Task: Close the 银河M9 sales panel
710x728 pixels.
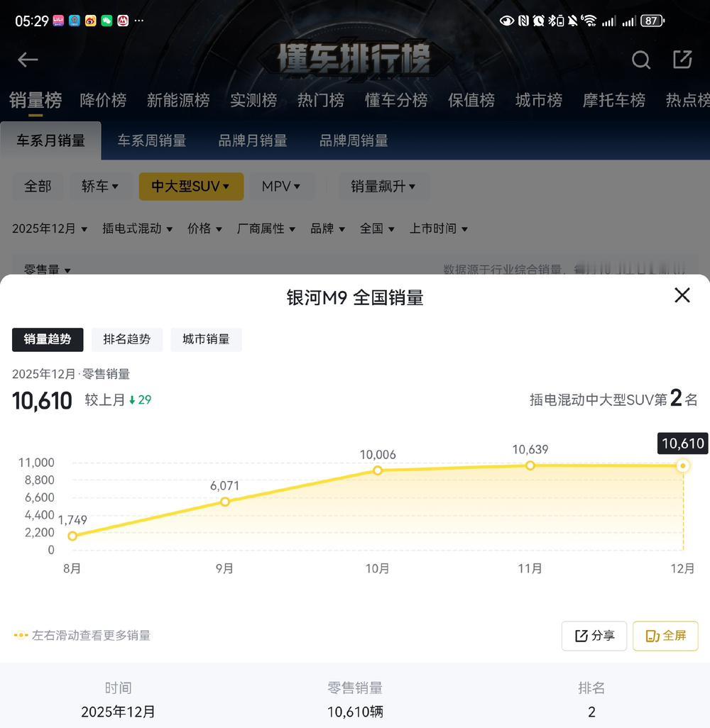Action: pyautogui.click(x=682, y=295)
